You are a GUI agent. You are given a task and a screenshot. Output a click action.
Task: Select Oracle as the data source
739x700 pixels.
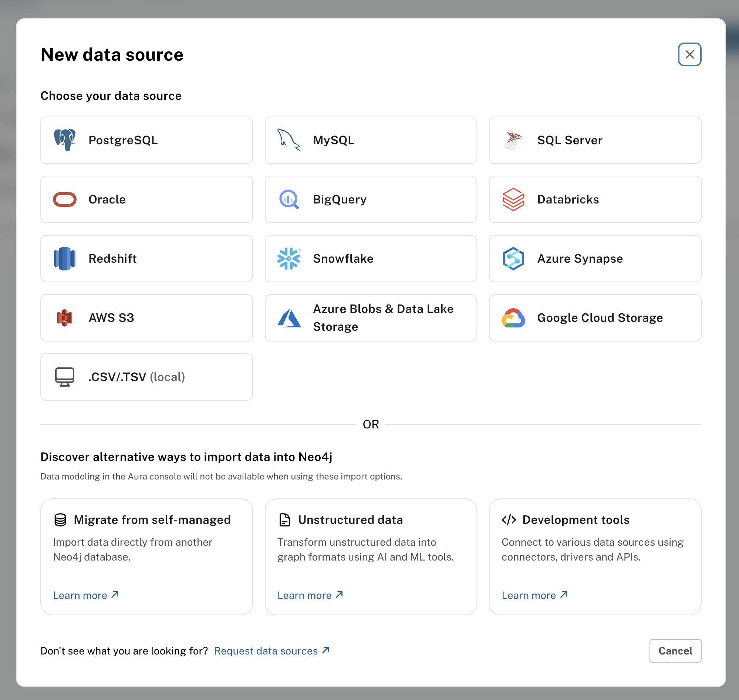[x=146, y=199]
